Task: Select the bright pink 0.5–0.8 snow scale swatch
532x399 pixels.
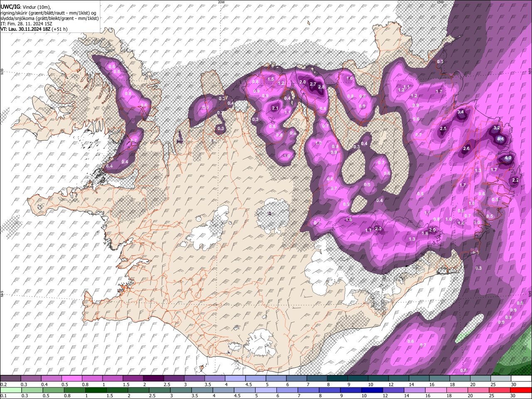Action: [x=71, y=379]
